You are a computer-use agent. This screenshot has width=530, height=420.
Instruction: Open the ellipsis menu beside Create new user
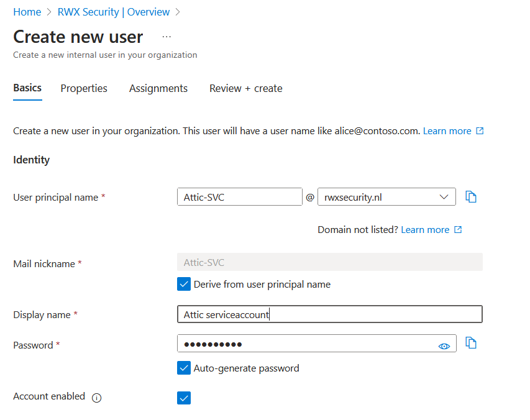167,37
